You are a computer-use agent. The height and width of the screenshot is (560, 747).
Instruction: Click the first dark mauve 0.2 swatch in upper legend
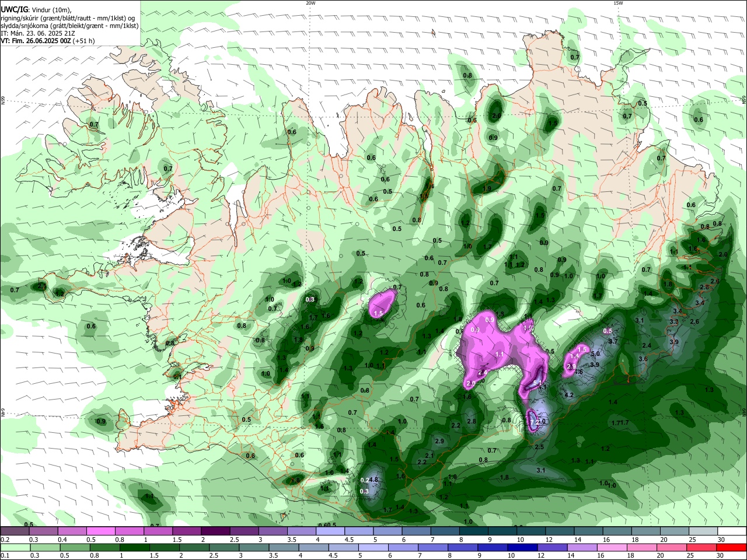point(15,531)
